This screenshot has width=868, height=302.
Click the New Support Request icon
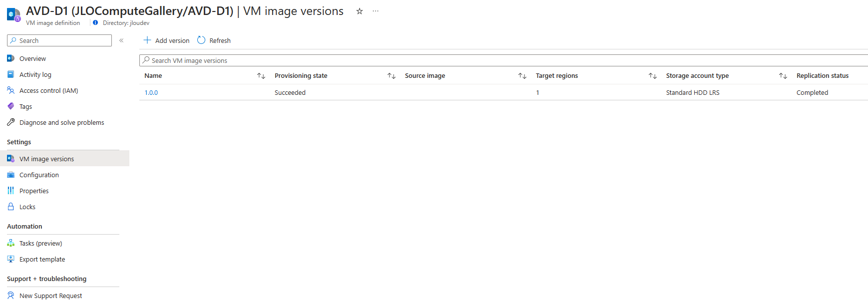[10, 296]
